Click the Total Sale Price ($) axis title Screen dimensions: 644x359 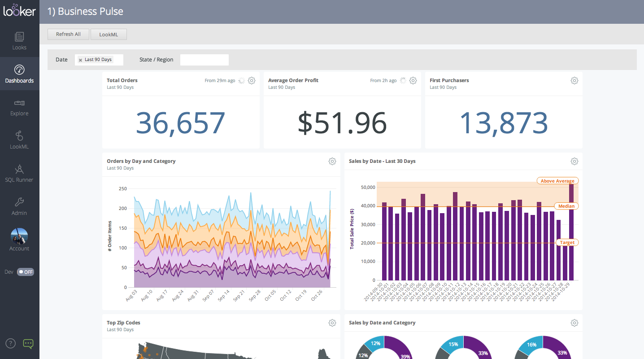(352, 229)
